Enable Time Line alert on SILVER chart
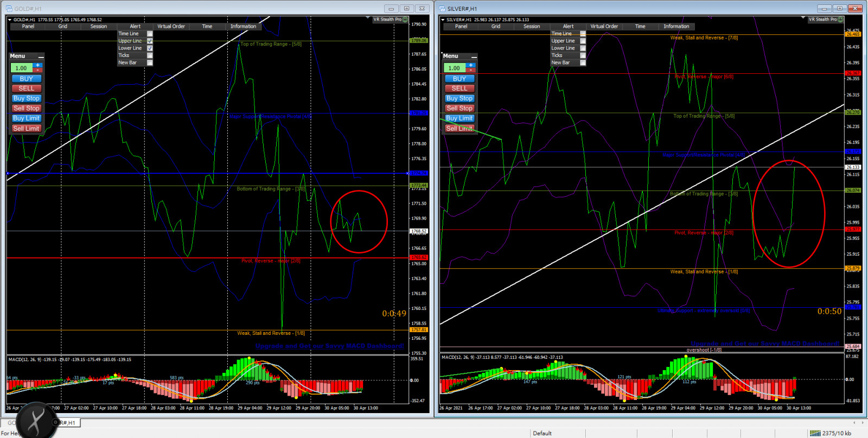Screen dimensions: 868x438 pyautogui.click(x=583, y=34)
